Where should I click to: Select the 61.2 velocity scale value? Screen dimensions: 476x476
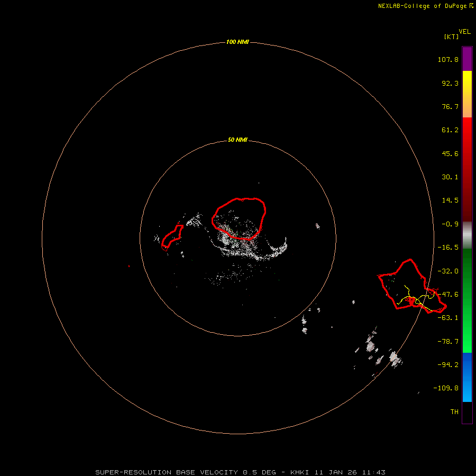tap(450, 130)
